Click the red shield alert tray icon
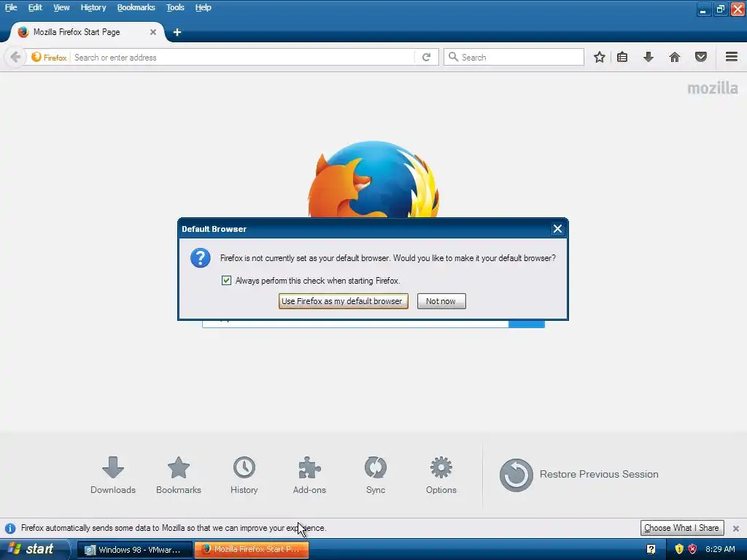Viewport: 747px width, 560px height. click(x=693, y=549)
